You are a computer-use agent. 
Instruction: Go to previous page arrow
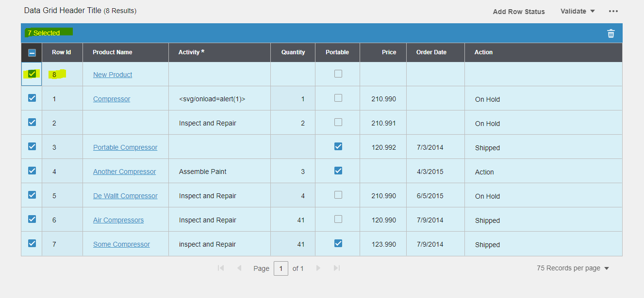coord(239,268)
